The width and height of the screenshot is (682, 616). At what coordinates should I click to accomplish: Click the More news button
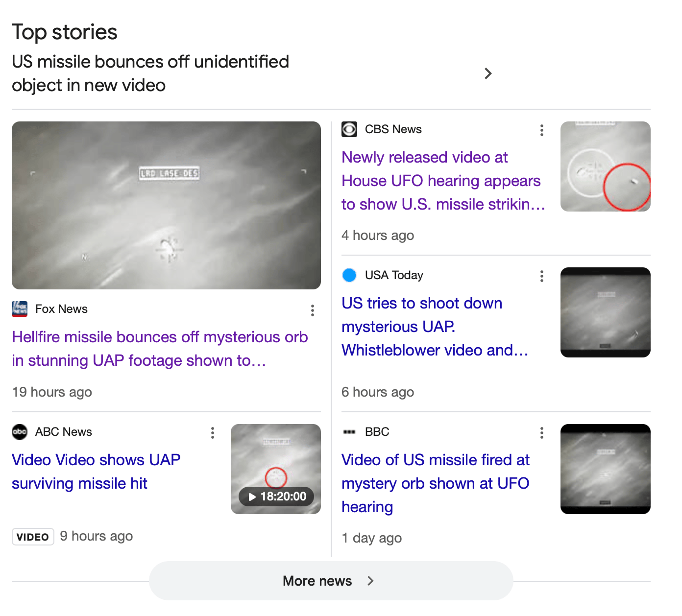[331, 581]
